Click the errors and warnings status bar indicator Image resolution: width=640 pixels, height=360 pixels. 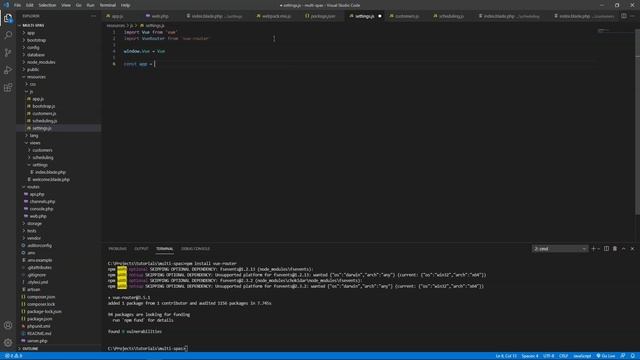[13, 356]
